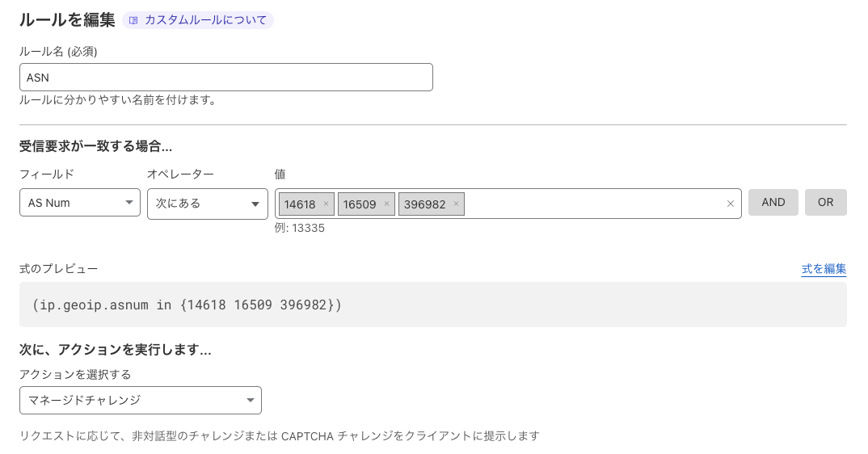The height and width of the screenshot is (454, 868).
Task: Open the マネージドチャレンジ action dropdown
Action: [x=141, y=401]
